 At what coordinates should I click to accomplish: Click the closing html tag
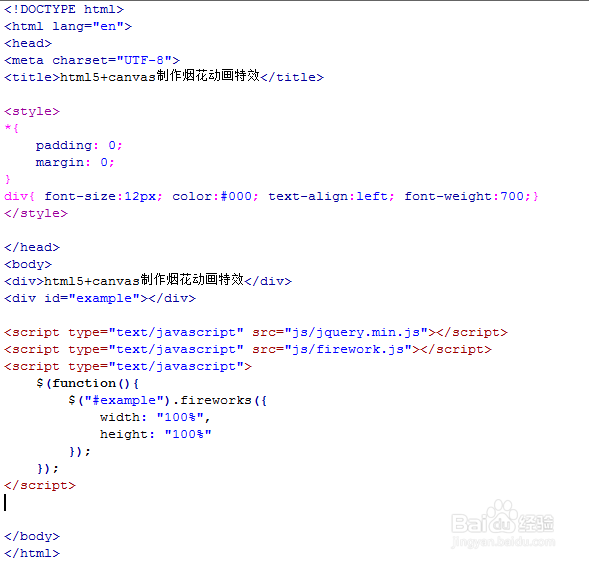tap(32, 553)
